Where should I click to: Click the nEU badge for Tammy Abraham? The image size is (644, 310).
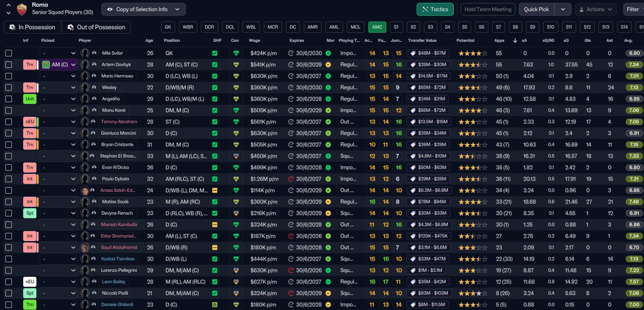coord(30,121)
